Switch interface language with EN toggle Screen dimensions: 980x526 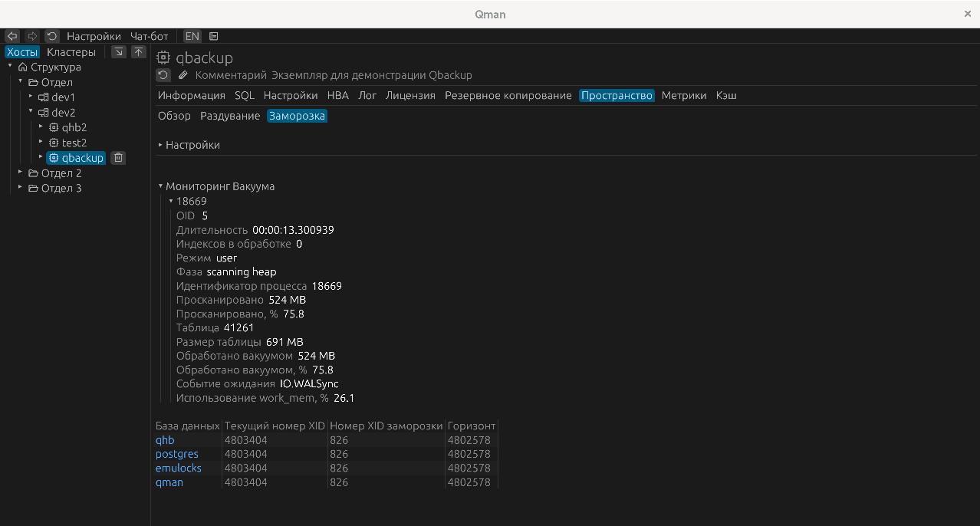click(x=192, y=36)
